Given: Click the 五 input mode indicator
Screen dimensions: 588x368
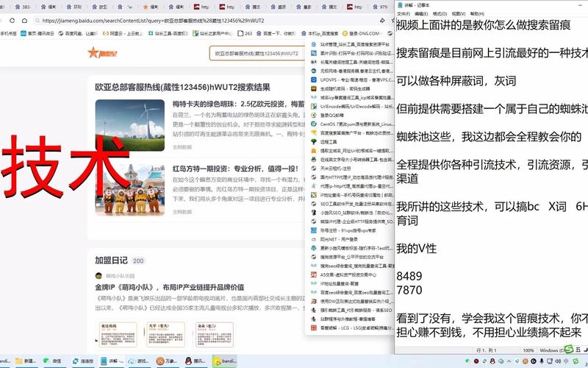Looking at the screenshot, I should click(x=578, y=350).
